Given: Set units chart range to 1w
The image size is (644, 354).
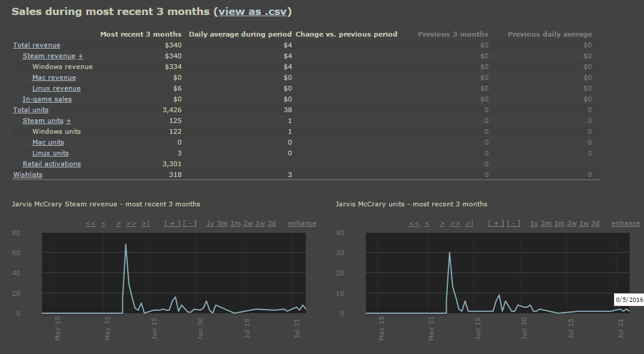Looking at the screenshot, I should (584, 223).
